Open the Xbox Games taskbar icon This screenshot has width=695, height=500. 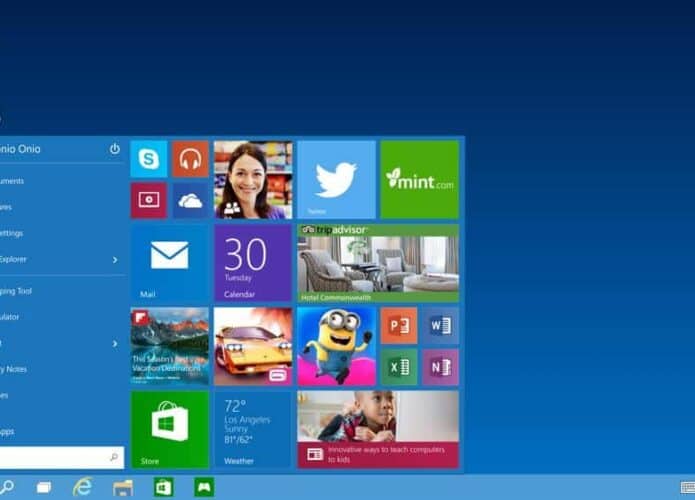point(204,488)
